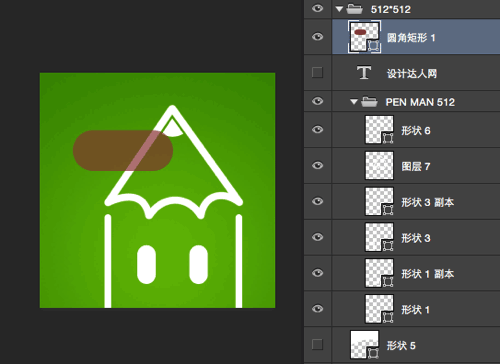Click the T icon of 设计达人网
Image resolution: width=500 pixels, height=364 pixels.
[364, 72]
